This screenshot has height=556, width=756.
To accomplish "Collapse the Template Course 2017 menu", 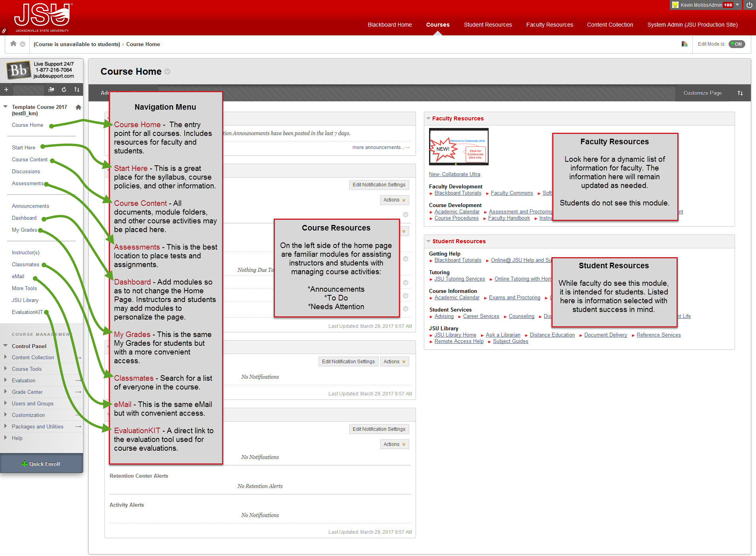I will coord(6,107).
